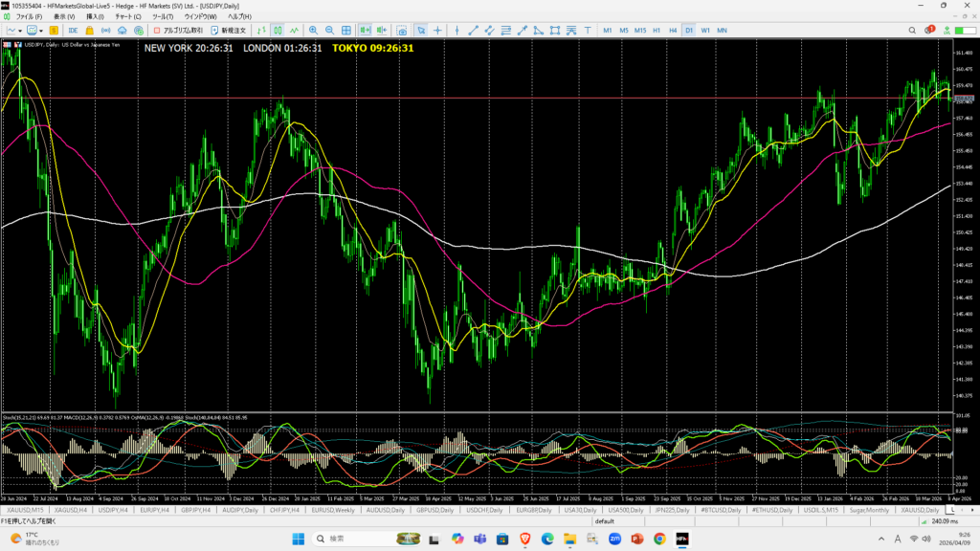Select the crosshair cursor tool

(437, 31)
